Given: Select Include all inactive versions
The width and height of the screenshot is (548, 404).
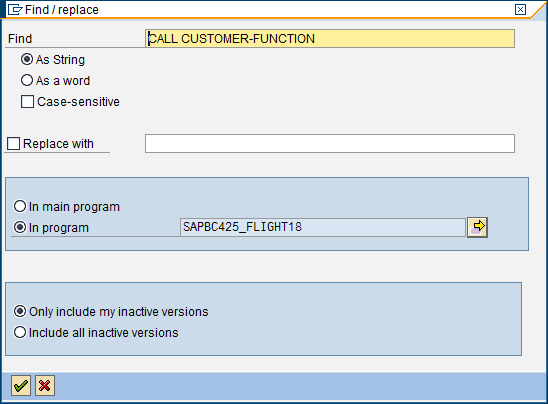Looking at the screenshot, I should click(20, 332).
